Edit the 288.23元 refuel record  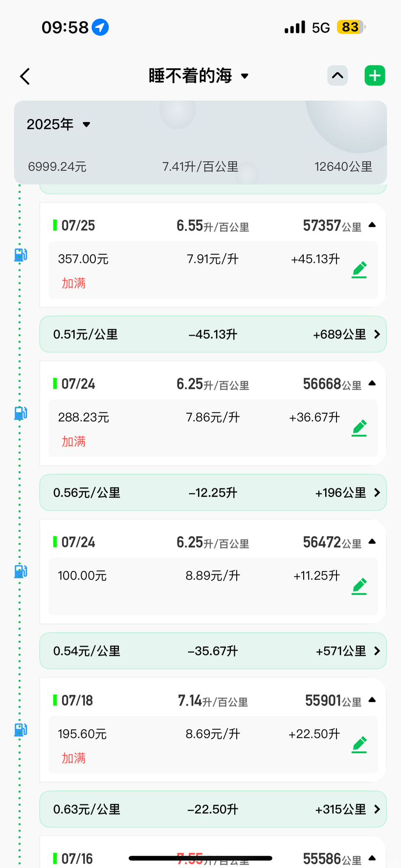359,428
